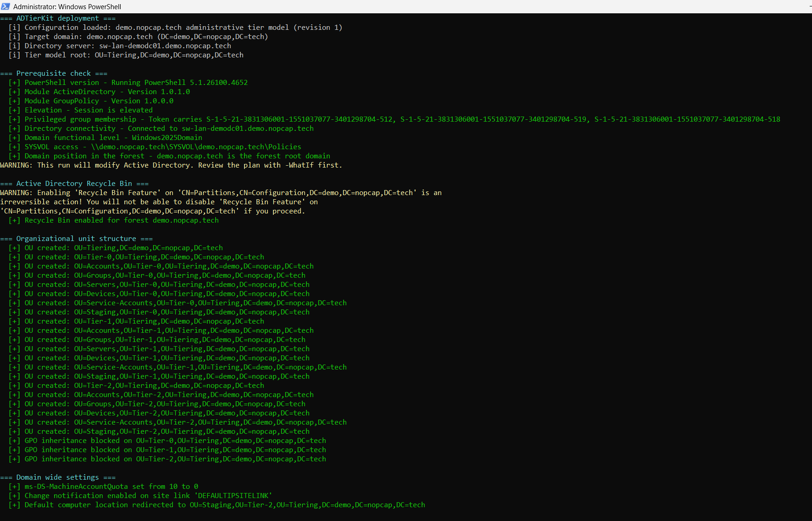Click the 'Administrator: Windows PowerShell' window title
Viewport: 812px width, 521px height.
point(67,6)
